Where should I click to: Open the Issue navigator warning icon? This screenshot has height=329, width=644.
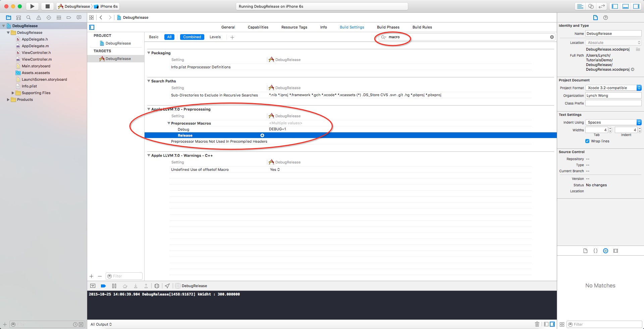(39, 17)
